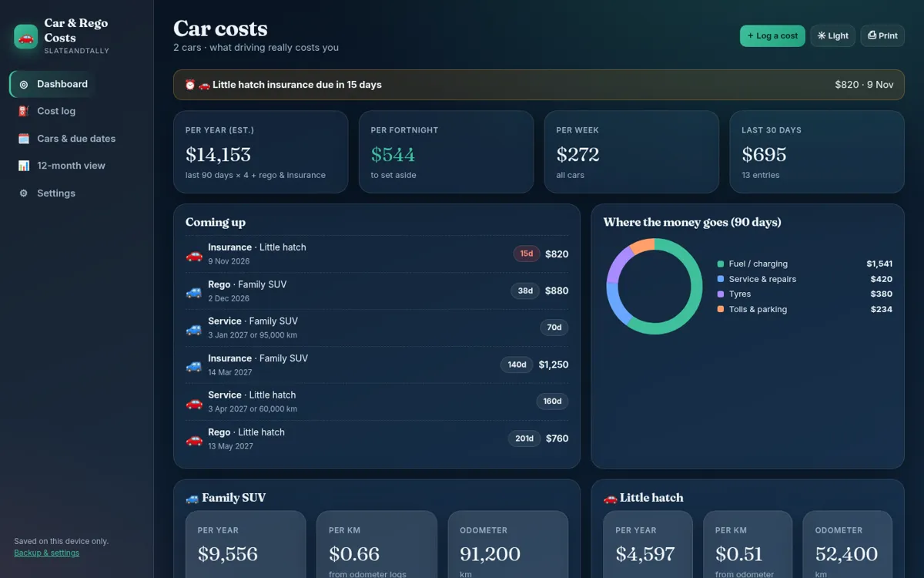Click the 3 Jan 2027 or 95,000 km date
Viewport: 924px width, 578px height.
coord(253,335)
